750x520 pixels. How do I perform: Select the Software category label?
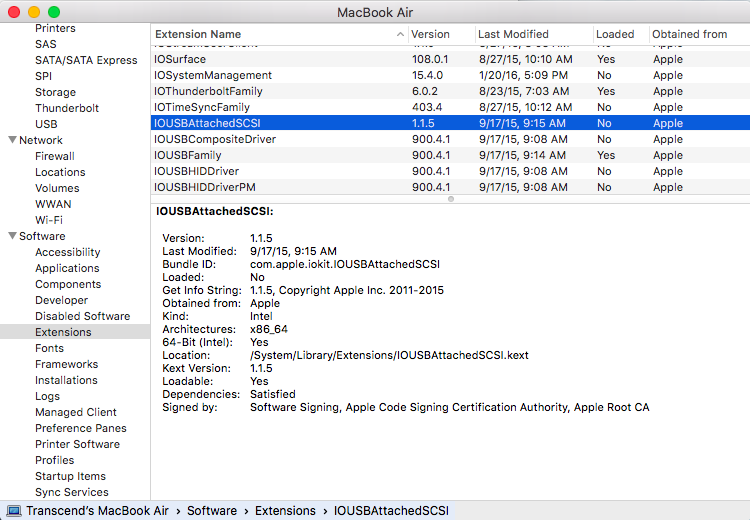[42, 236]
